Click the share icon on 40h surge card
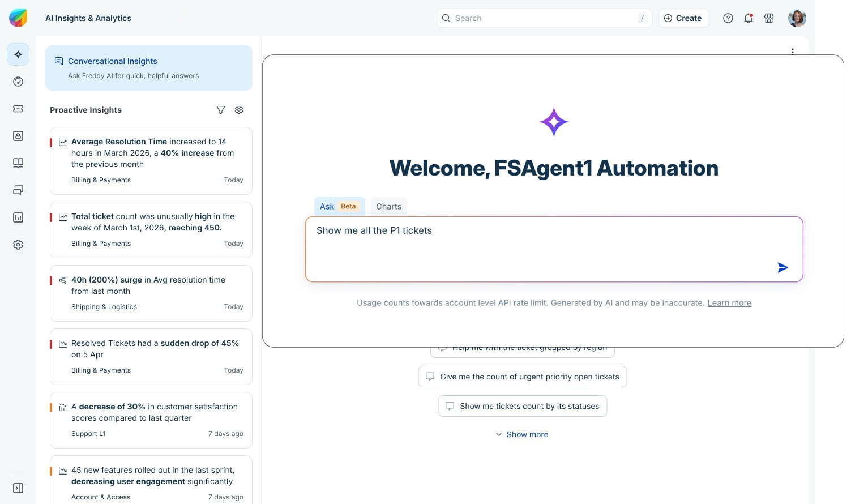Viewport: 851px width, 504px height. click(63, 280)
